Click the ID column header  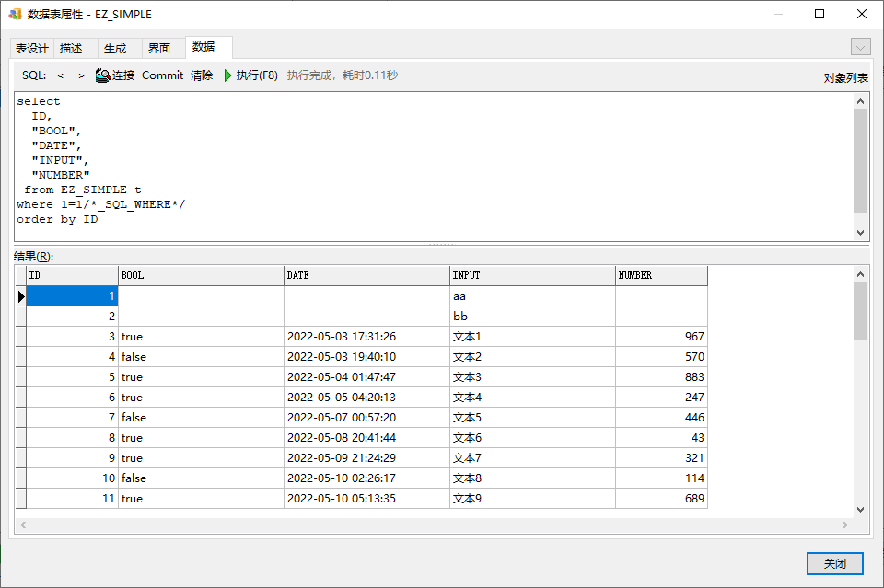pos(72,275)
